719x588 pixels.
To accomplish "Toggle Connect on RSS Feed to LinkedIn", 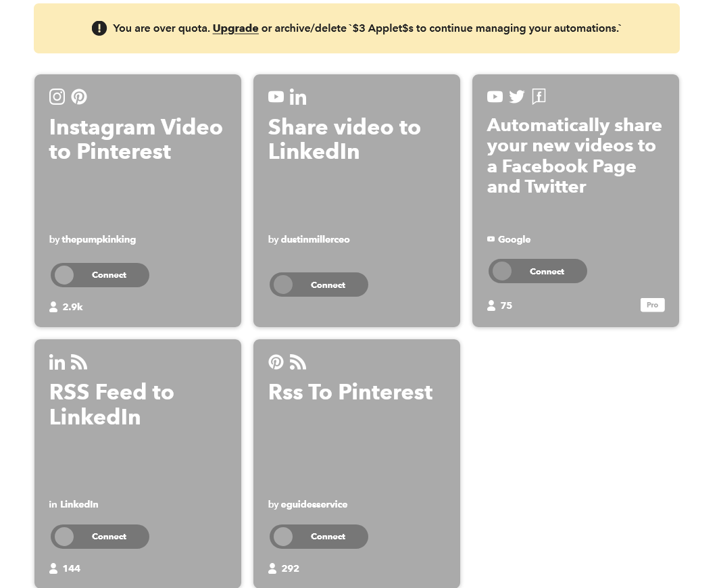I will click(x=100, y=537).
